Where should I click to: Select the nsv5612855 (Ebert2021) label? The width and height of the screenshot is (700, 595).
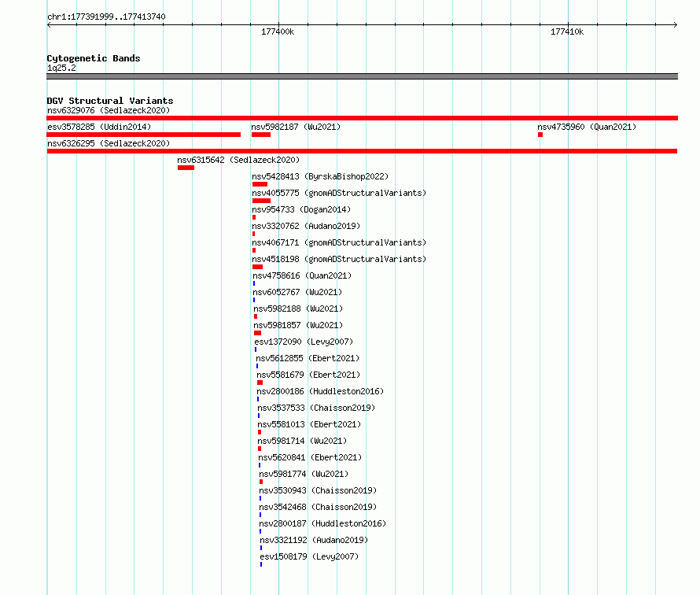(x=308, y=358)
